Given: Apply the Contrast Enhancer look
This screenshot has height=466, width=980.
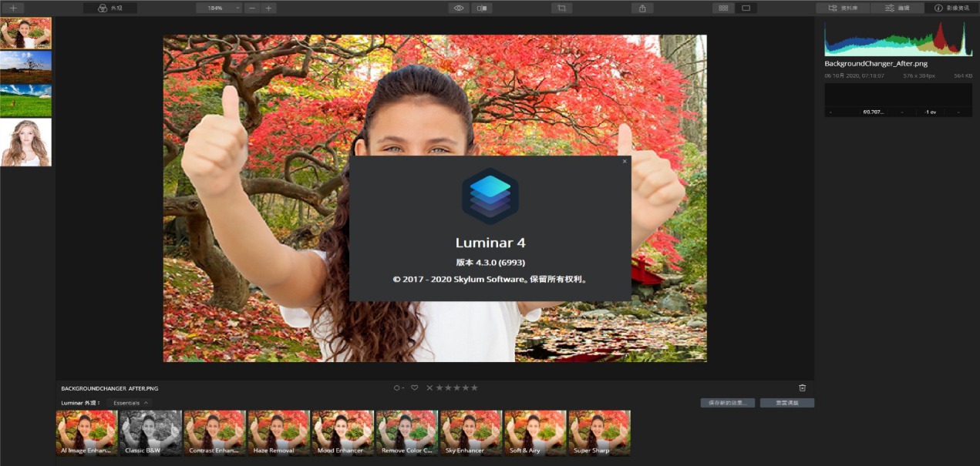Looking at the screenshot, I should coord(214,433).
